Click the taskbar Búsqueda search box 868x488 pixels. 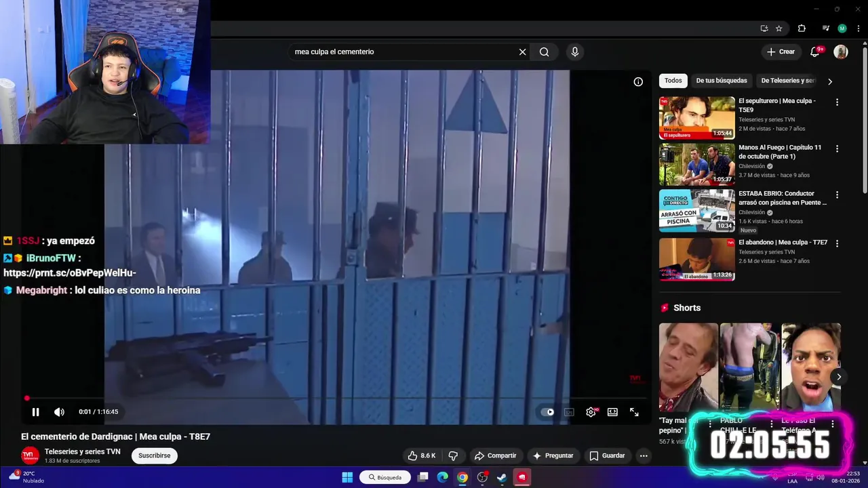click(x=385, y=477)
